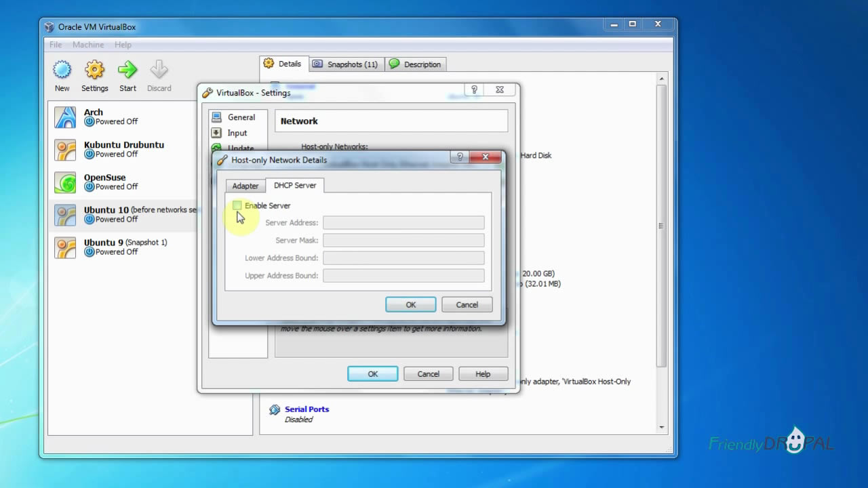Image resolution: width=868 pixels, height=488 pixels.
Task: Click the Upper Address Bound field
Action: [403, 276]
